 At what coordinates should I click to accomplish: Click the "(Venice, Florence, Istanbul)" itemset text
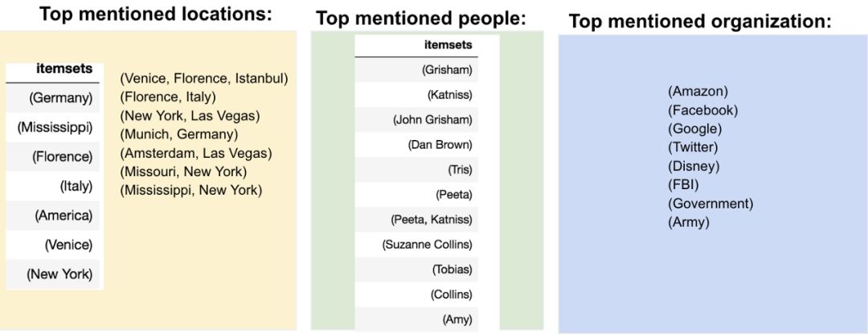pyautogui.click(x=204, y=79)
